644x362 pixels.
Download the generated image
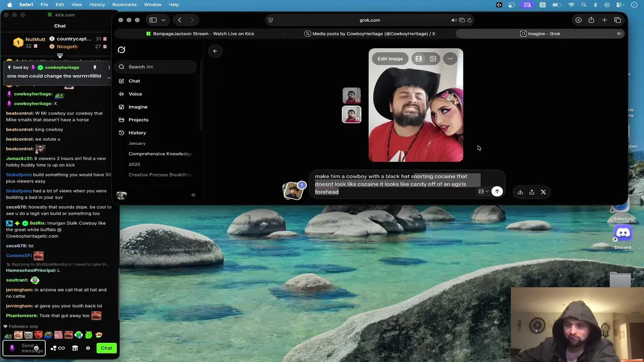click(x=520, y=192)
